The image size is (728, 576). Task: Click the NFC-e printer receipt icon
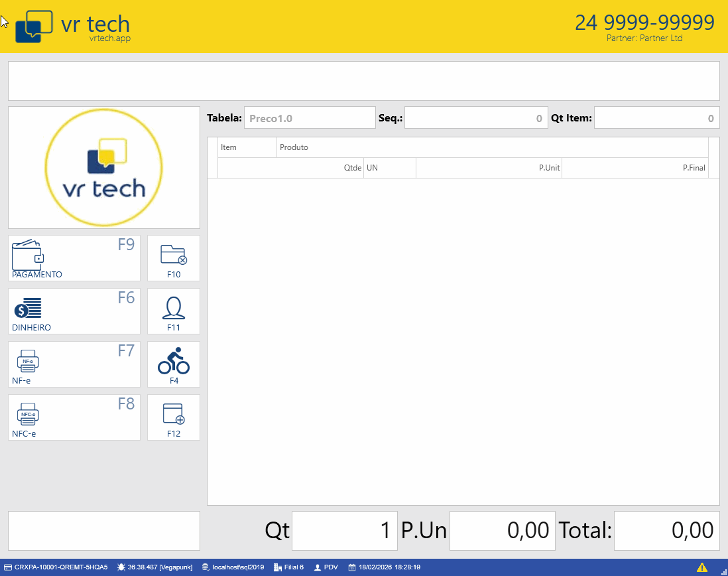pos(28,414)
